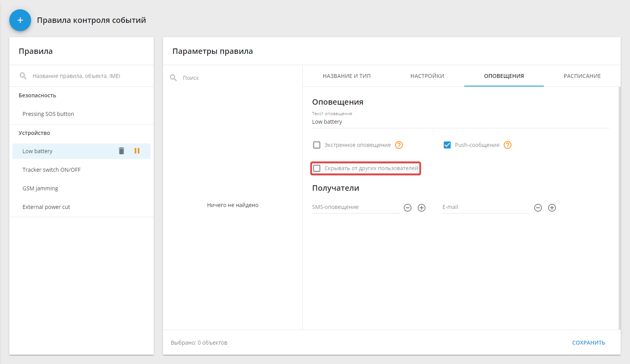Open the НАСТРОЙКИ tab

pyautogui.click(x=427, y=76)
